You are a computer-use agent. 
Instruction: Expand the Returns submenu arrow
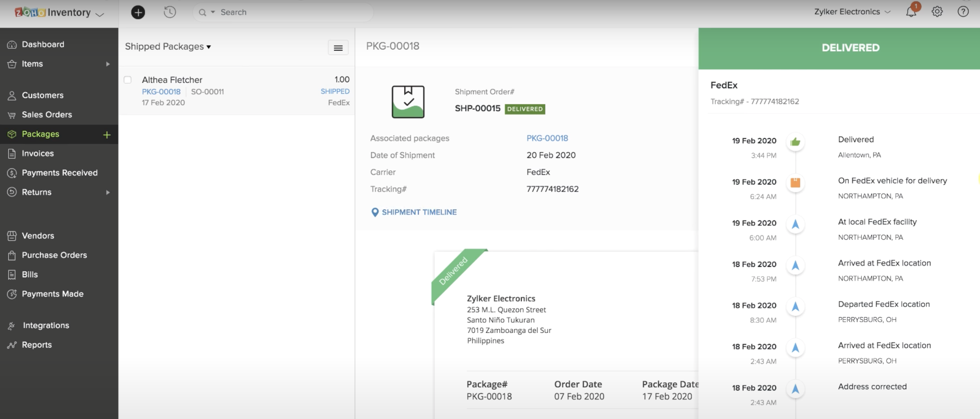[x=108, y=192]
